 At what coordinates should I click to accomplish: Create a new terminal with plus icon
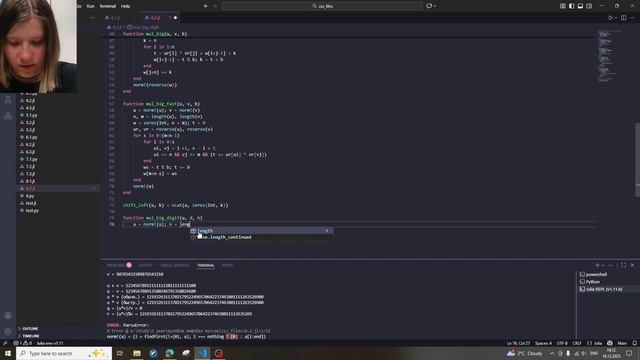pos(597,265)
